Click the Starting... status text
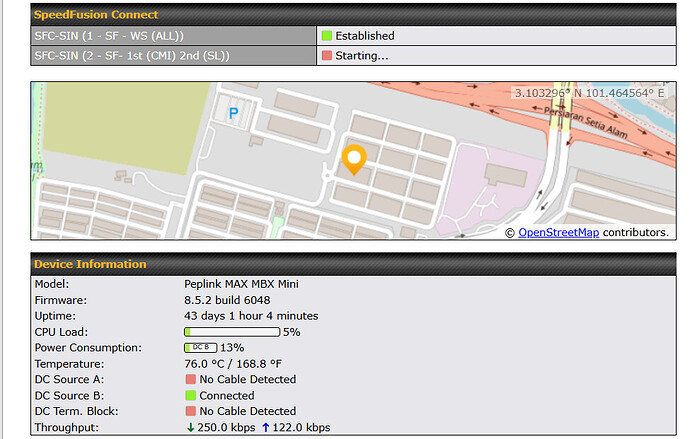 point(362,55)
